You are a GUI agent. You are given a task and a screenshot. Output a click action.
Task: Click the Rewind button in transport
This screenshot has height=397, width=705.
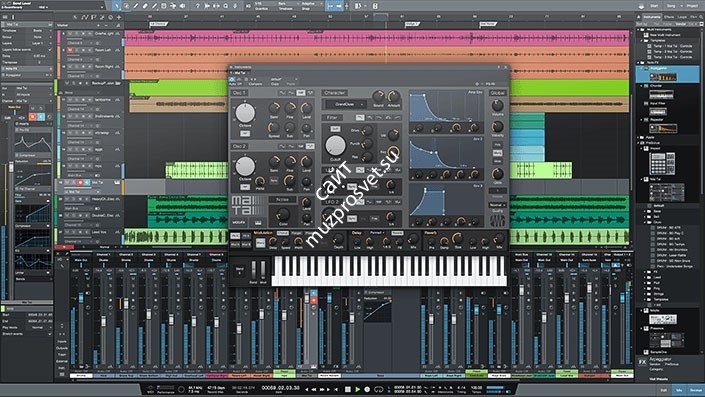pos(313,389)
